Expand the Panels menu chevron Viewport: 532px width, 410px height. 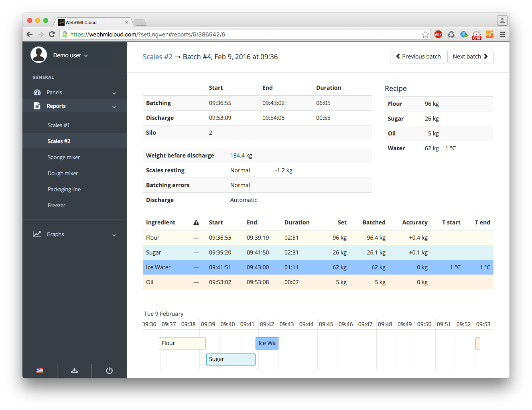(114, 93)
